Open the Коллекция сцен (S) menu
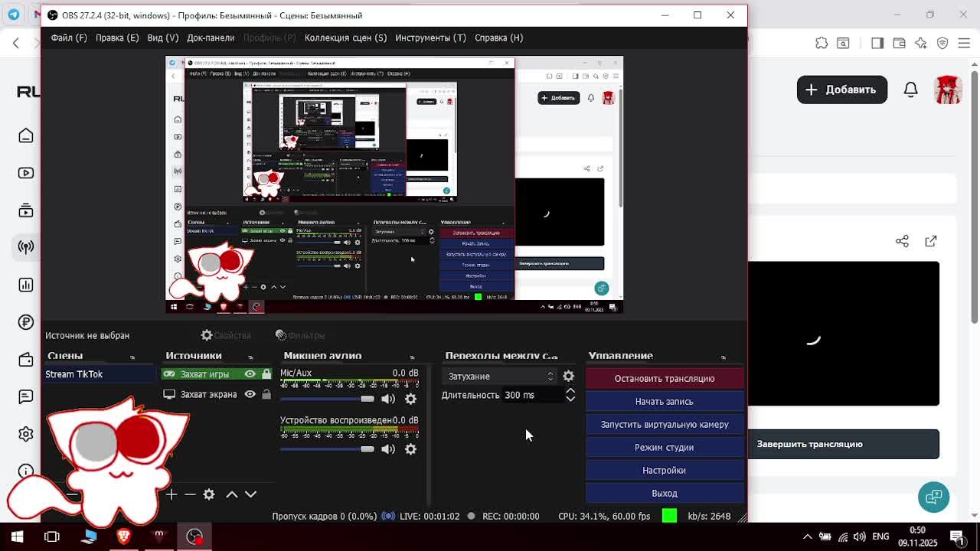The height and width of the screenshot is (551, 980). click(345, 37)
